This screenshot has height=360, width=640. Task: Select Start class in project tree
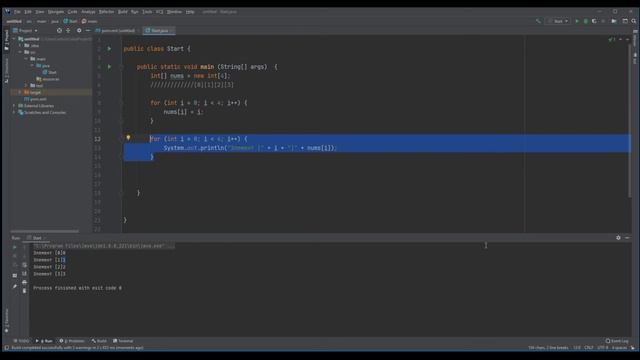49,72
